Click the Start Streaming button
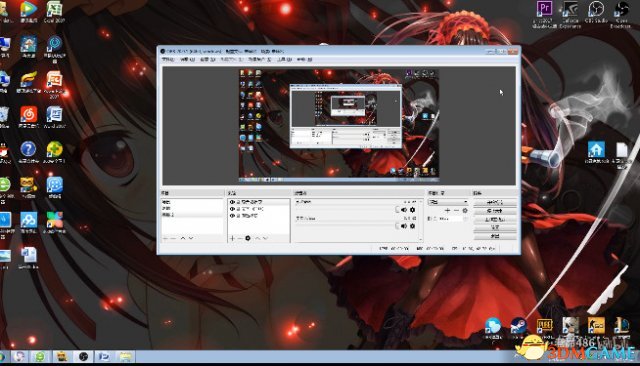The image size is (640, 366). [495, 202]
